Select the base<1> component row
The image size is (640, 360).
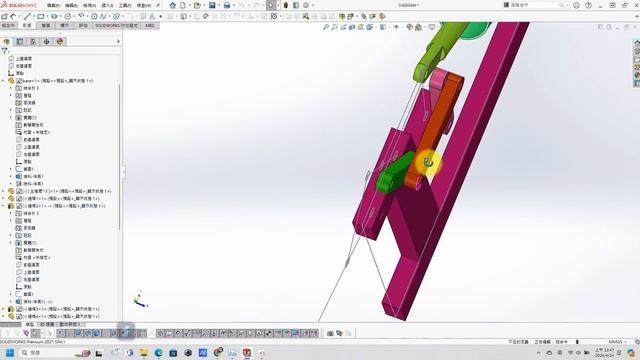point(55,81)
